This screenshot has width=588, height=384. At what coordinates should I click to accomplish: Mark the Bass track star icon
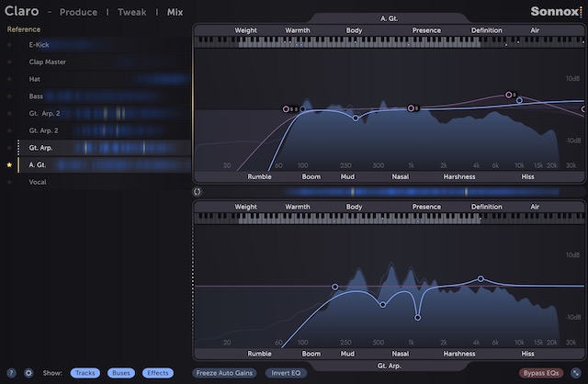(10, 96)
